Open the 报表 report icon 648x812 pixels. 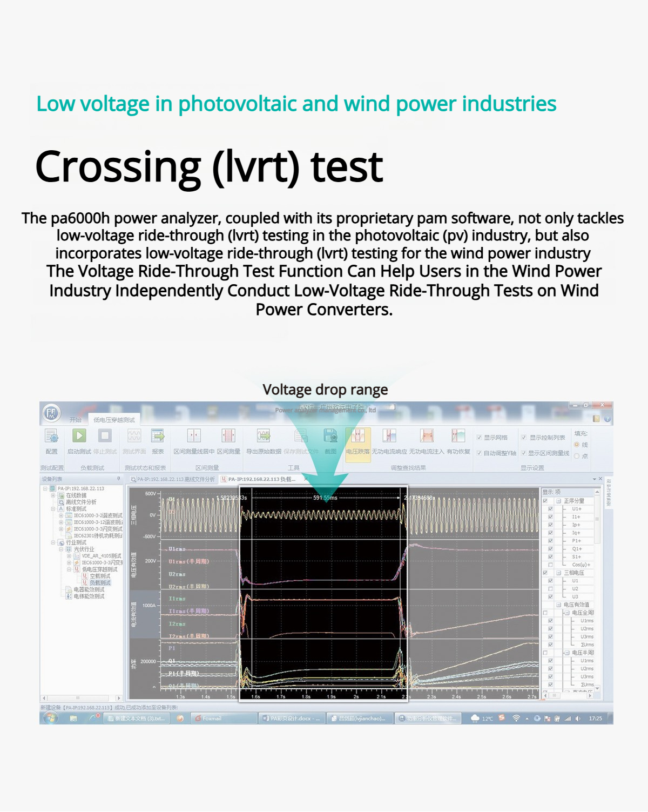pos(158,436)
